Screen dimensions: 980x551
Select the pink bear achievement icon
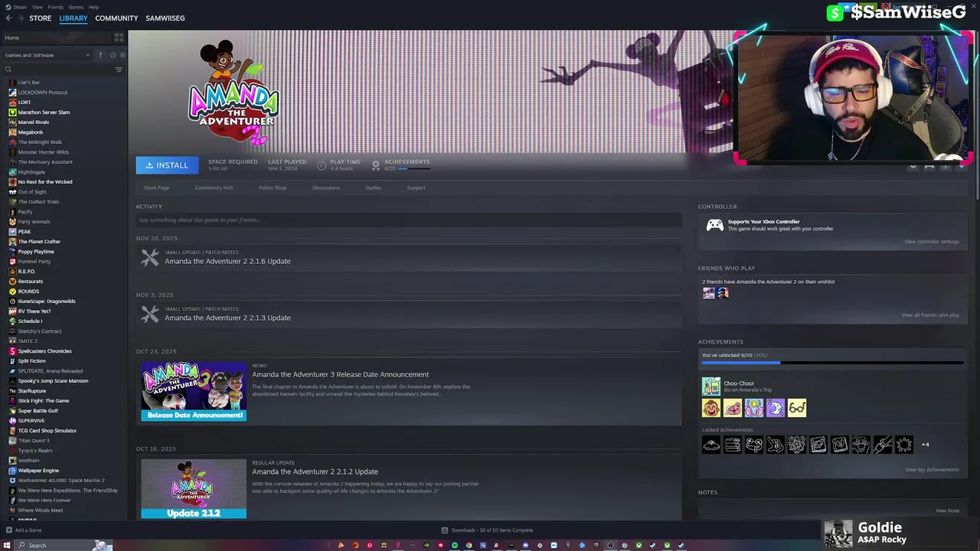pos(733,408)
